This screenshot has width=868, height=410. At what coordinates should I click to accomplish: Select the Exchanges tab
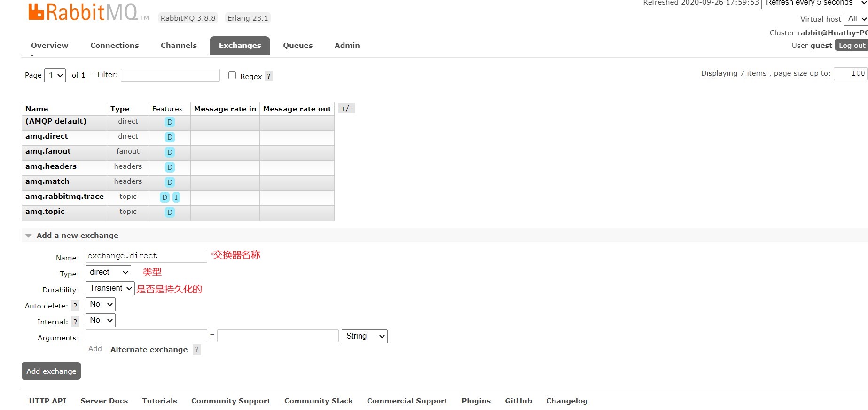click(240, 46)
